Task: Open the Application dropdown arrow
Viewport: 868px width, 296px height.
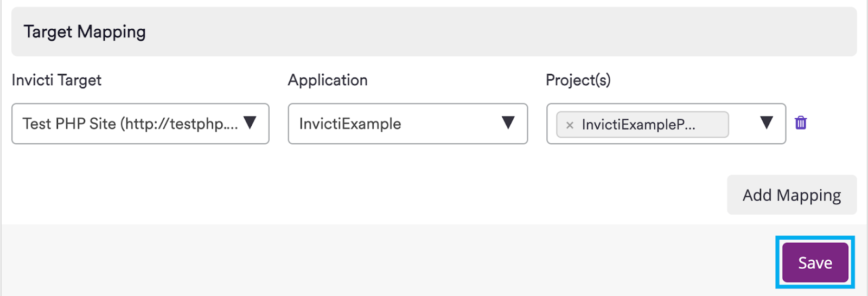Action: pyautogui.click(x=508, y=123)
